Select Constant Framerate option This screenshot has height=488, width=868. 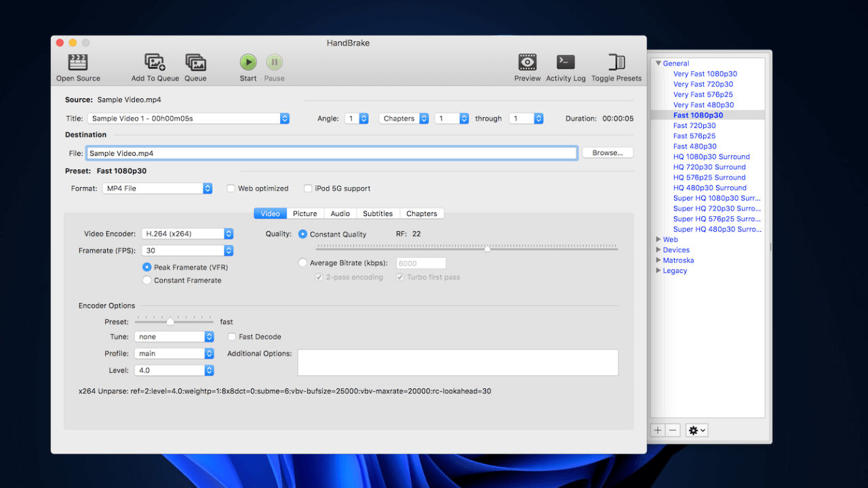[x=146, y=280]
